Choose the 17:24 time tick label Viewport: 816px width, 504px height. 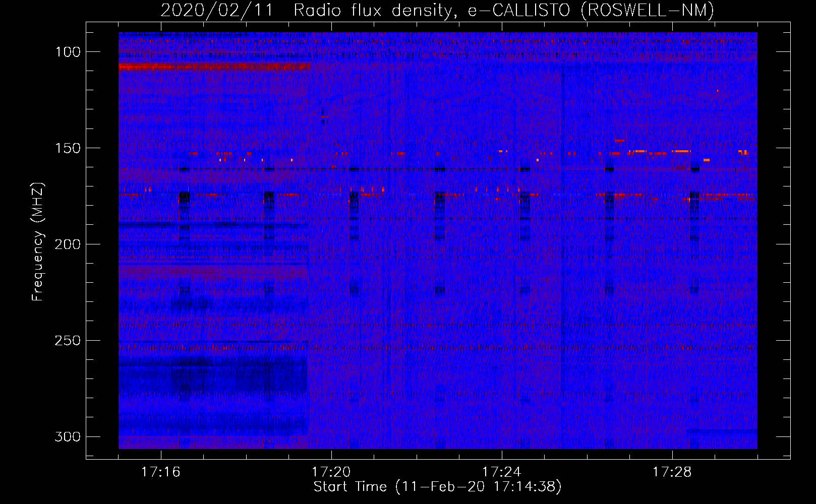[501, 472]
